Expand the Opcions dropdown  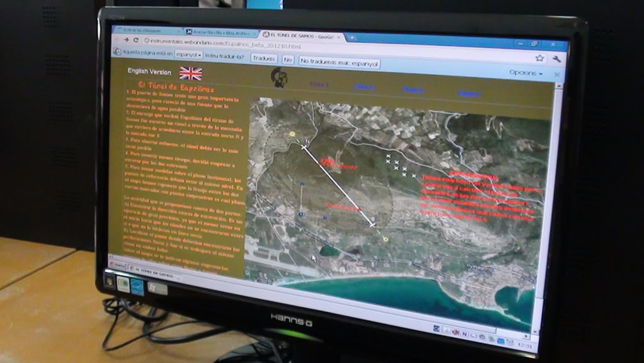[x=526, y=72]
